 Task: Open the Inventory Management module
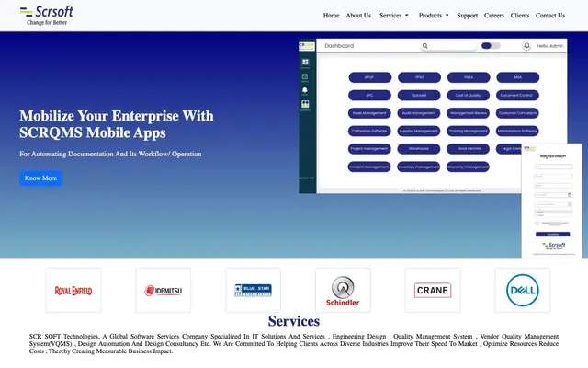tap(419, 167)
